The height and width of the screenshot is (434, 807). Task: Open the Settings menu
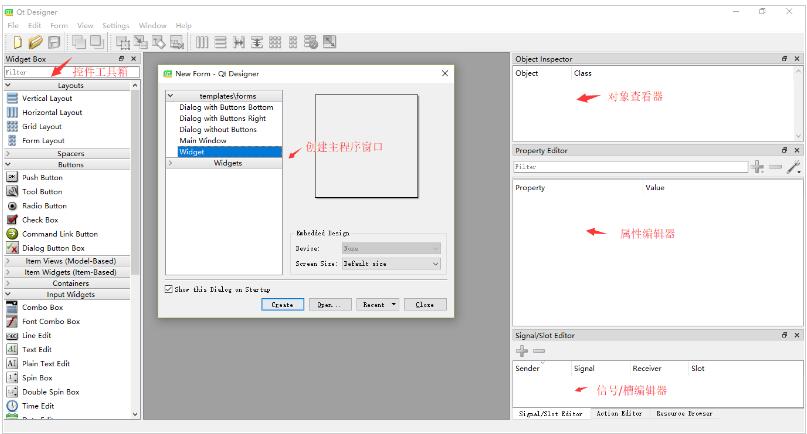[116, 25]
